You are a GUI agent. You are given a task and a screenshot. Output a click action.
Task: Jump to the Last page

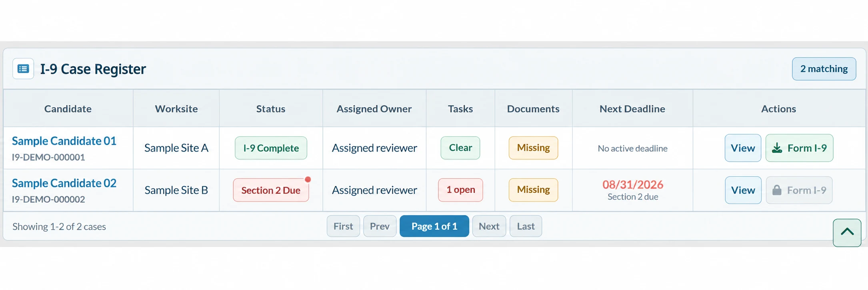pyautogui.click(x=526, y=226)
